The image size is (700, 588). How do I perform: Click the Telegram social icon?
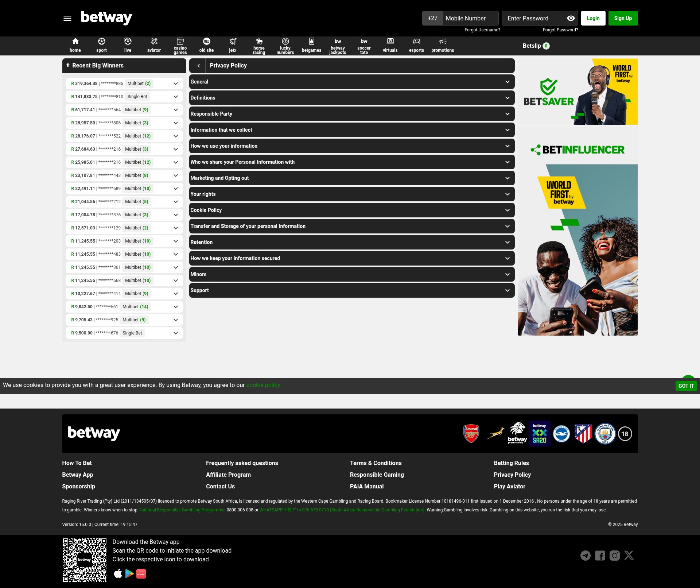[586, 556]
